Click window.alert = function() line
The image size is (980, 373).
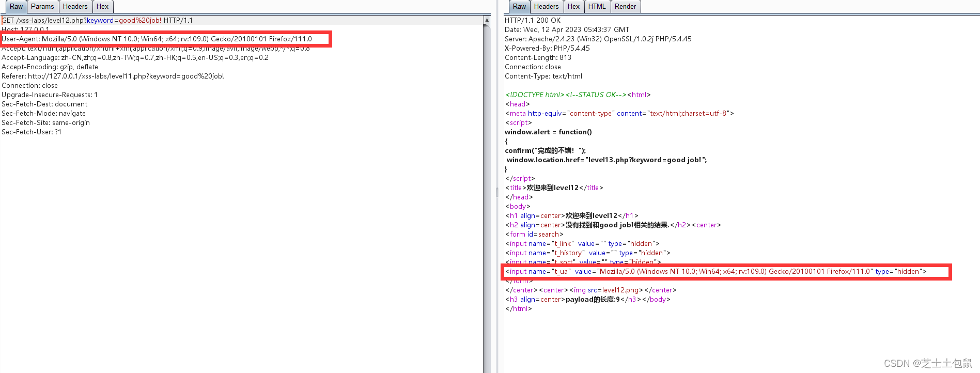point(549,132)
